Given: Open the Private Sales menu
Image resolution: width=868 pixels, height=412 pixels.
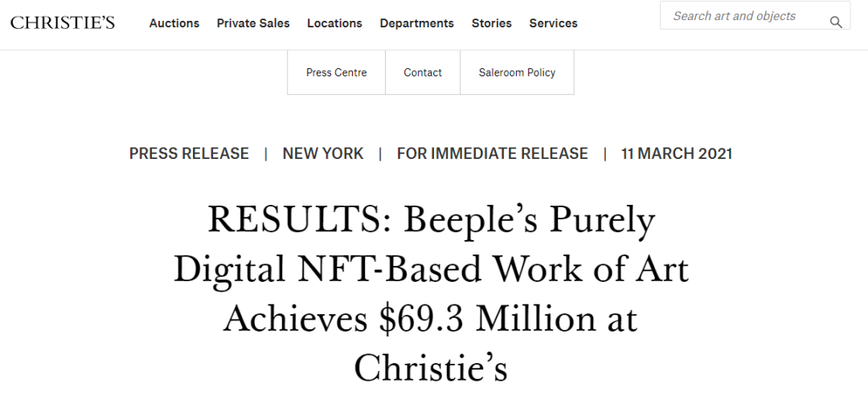Looking at the screenshot, I should click(x=253, y=23).
